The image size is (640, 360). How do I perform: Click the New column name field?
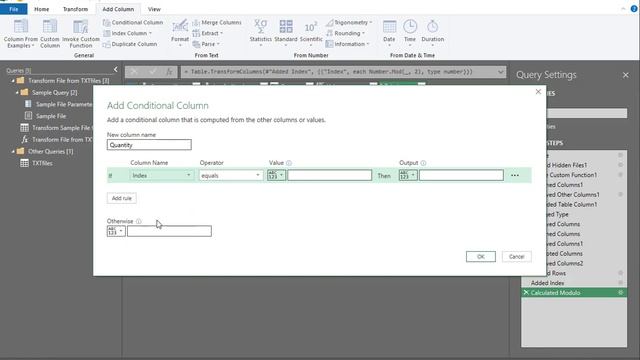pyautogui.click(x=149, y=145)
